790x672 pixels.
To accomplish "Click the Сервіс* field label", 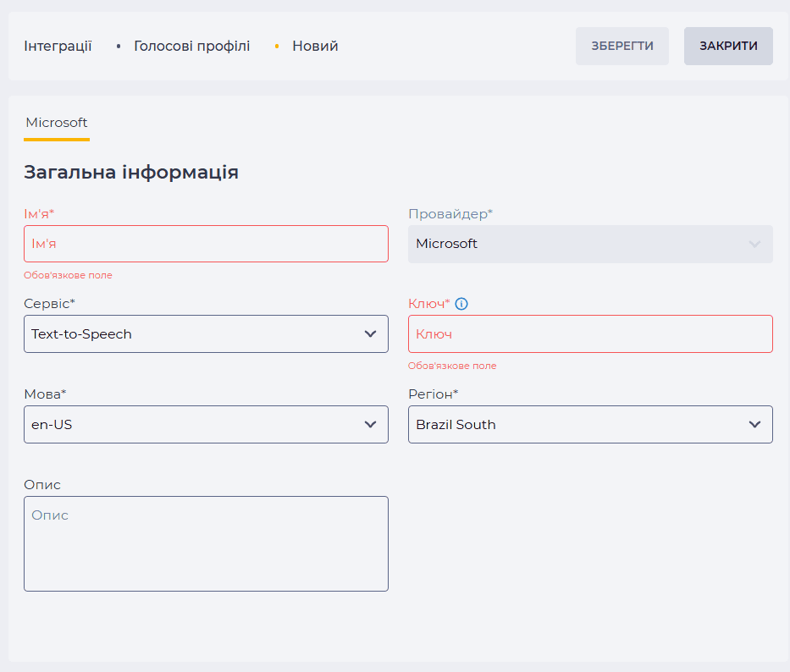I will pos(49,304).
